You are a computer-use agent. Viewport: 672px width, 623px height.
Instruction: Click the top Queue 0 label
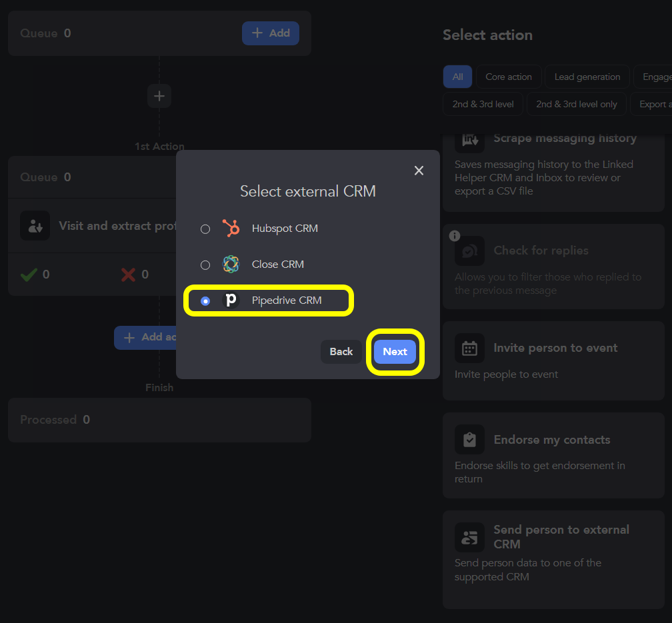coord(45,33)
